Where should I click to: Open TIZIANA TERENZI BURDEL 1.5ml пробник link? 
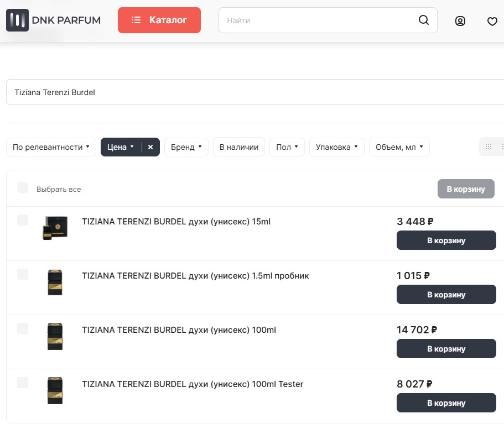pos(195,276)
